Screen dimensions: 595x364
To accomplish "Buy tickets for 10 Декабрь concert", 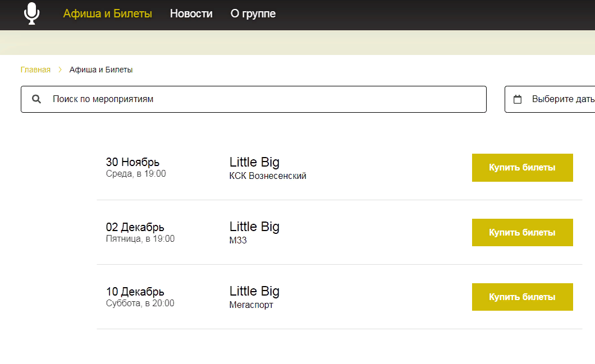I will coord(523,297).
